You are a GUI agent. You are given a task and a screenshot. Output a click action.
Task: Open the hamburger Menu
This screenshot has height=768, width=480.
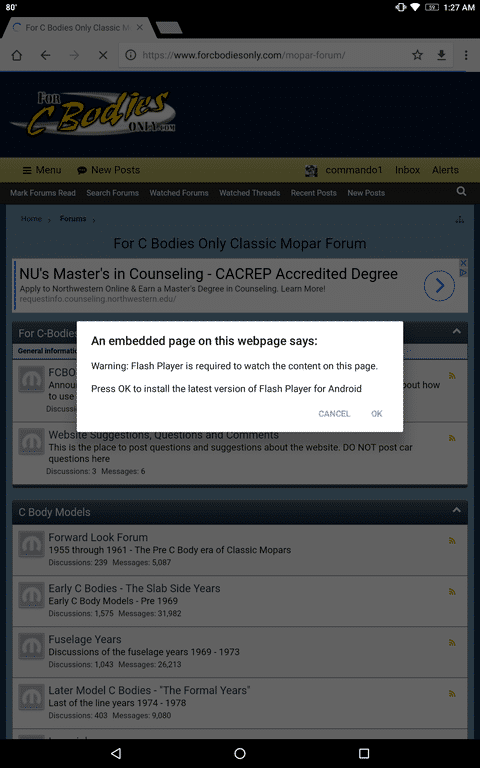tap(42, 170)
